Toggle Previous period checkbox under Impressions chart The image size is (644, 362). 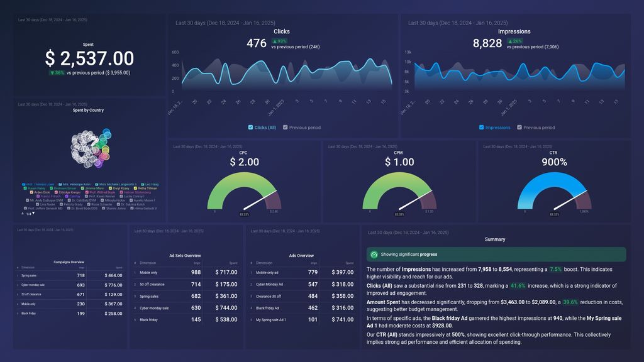pos(519,127)
